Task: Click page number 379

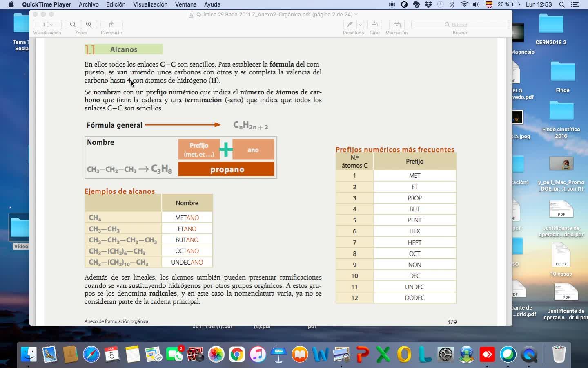Action: click(452, 322)
